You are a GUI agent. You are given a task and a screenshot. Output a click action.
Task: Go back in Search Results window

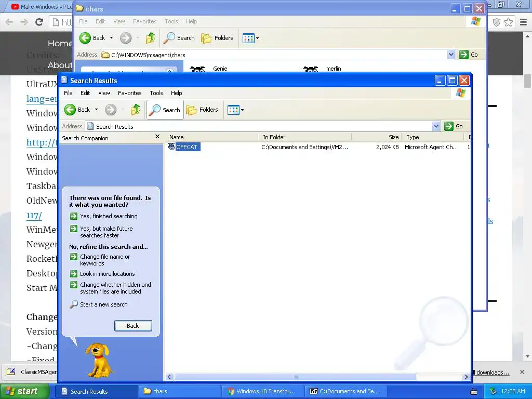(x=77, y=110)
